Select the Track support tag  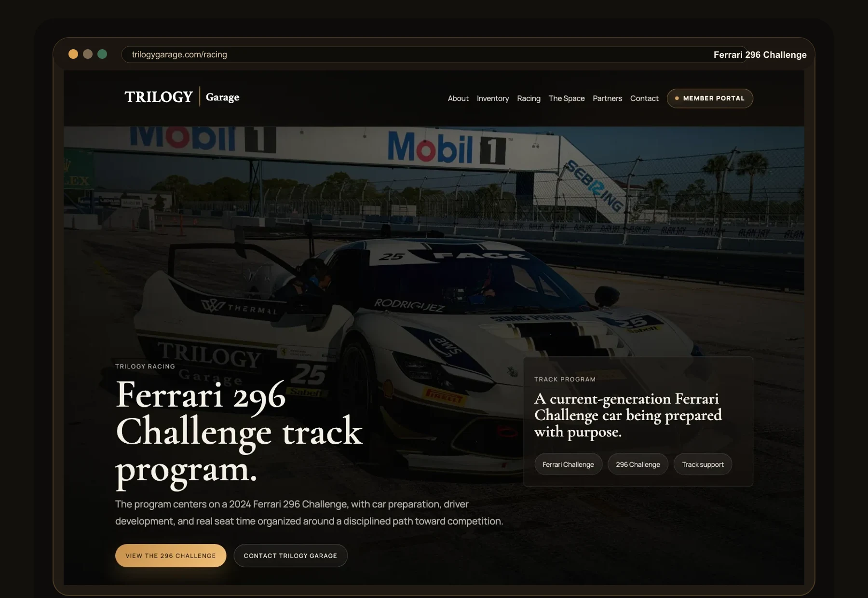(703, 464)
